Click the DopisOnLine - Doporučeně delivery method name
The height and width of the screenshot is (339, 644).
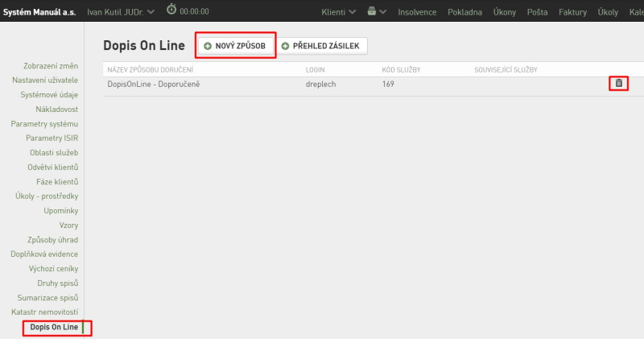(154, 85)
